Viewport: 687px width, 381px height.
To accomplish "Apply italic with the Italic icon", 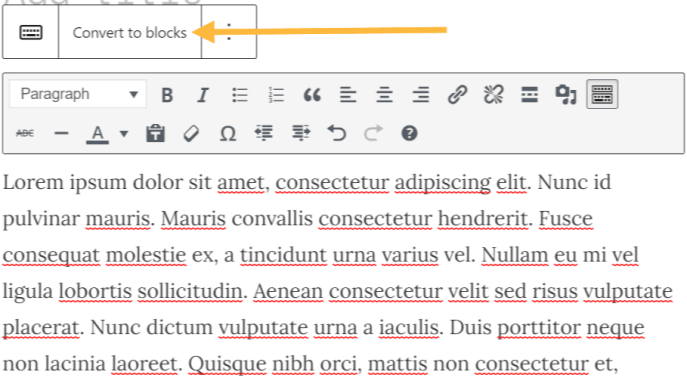I will [203, 95].
